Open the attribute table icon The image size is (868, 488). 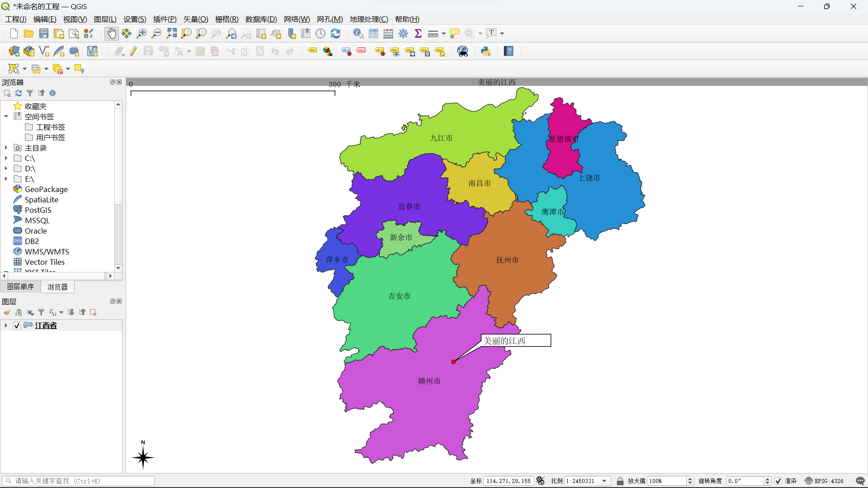[373, 33]
